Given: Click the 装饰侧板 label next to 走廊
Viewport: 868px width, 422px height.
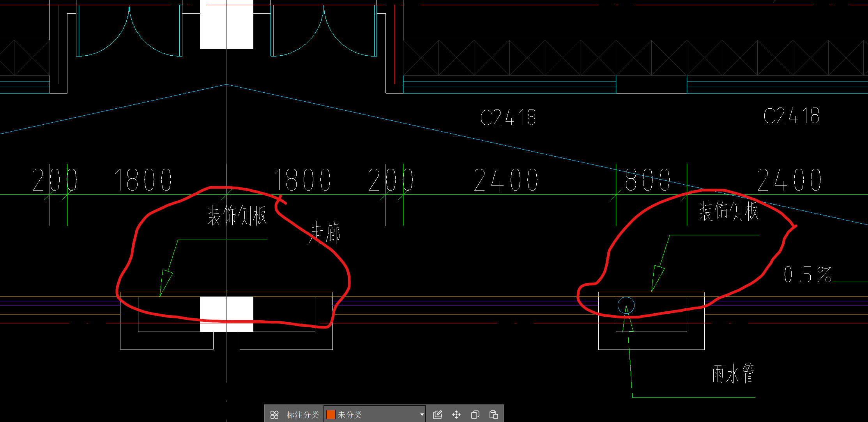Looking at the screenshot, I should click(237, 215).
